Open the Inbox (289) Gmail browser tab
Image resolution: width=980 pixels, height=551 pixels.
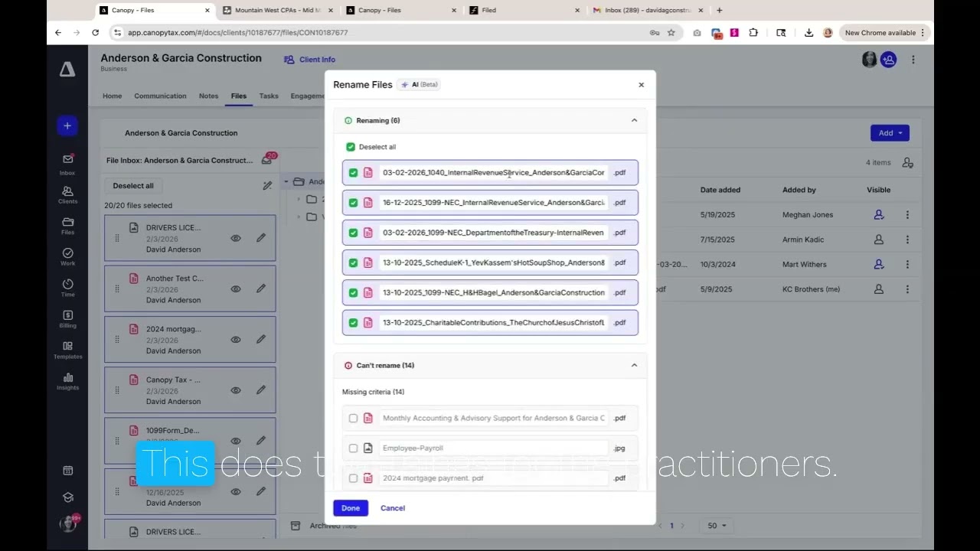click(647, 11)
